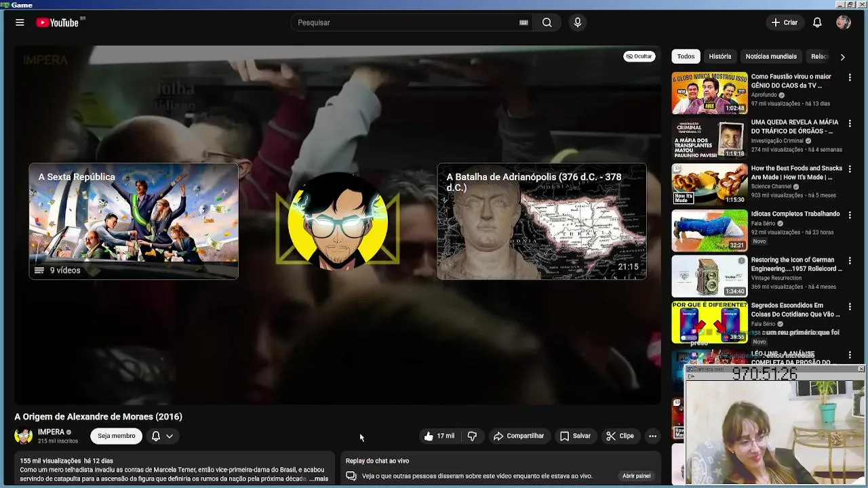The width and height of the screenshot is (868, 488).
Task: Share the video via Compartilhar
Action: coord(519,436)
